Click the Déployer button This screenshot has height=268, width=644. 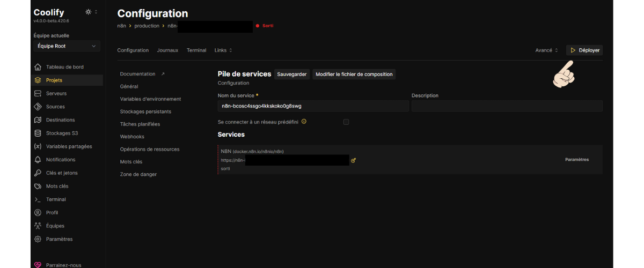[x=584, y=50]
